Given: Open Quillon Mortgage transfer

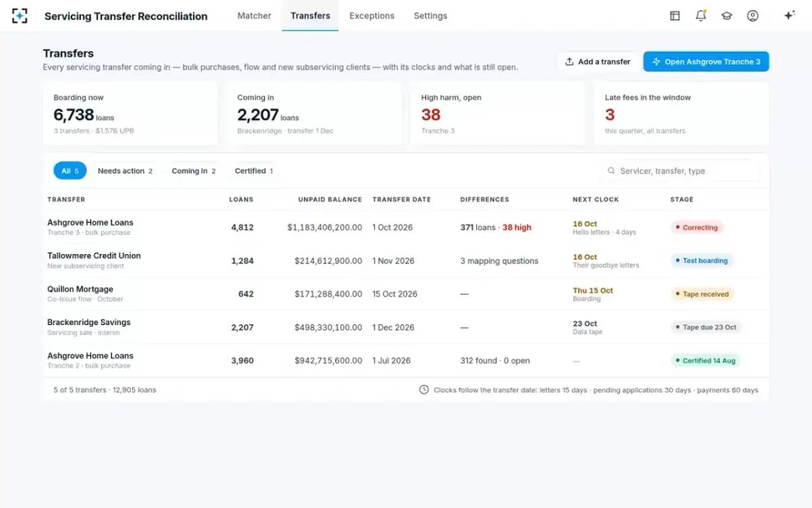Looking at the screenshot, I should pyautogui.click(x=406, y=293).
